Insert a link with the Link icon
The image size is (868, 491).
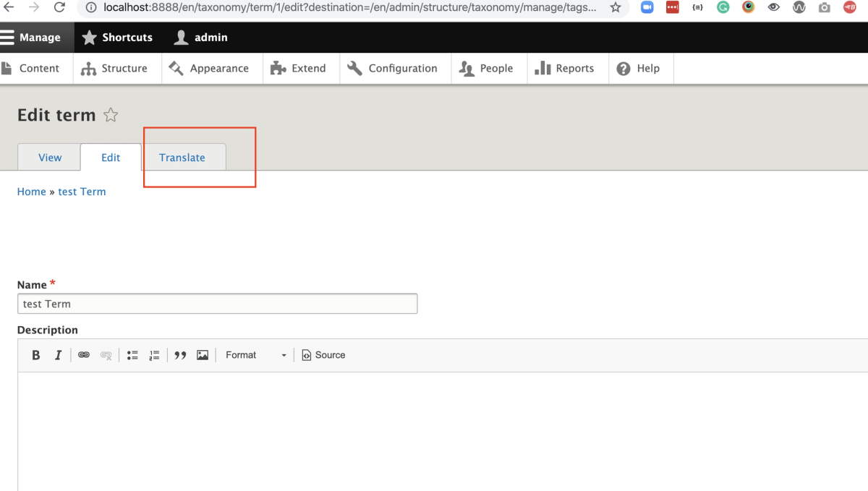coord(84,355)
